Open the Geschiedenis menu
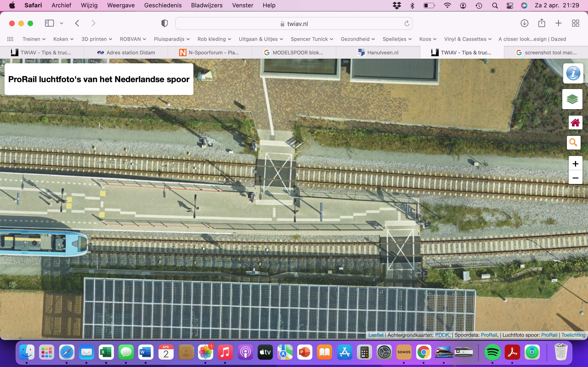588x367 pixels. pyautogui.click(x=163, y=5)
